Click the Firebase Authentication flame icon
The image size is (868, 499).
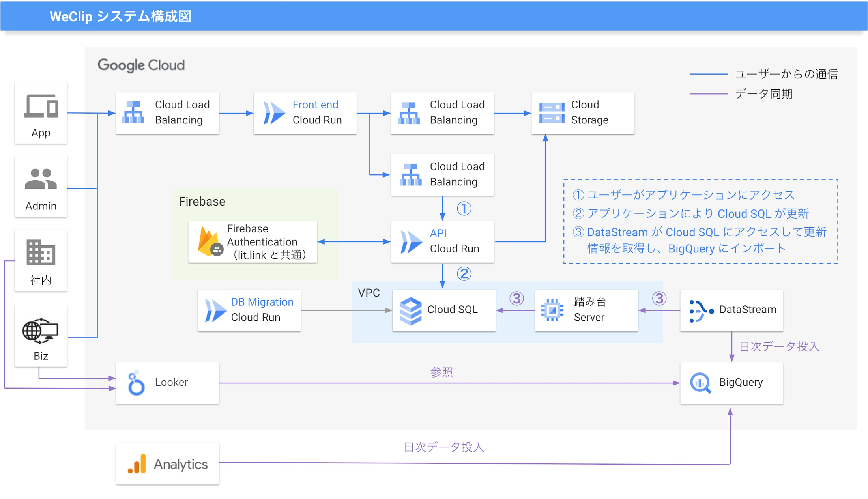point(210,241)
